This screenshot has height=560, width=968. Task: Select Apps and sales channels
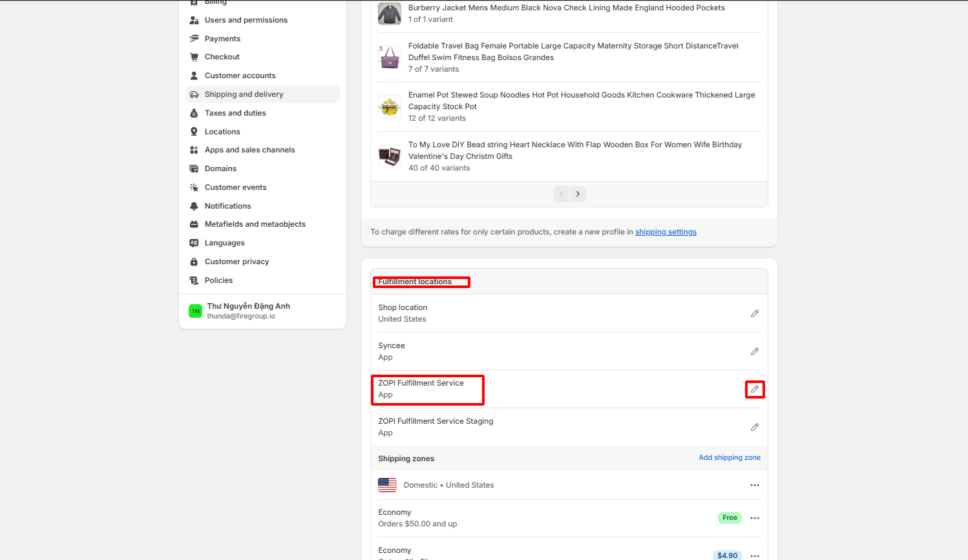[x=249, y=150]
